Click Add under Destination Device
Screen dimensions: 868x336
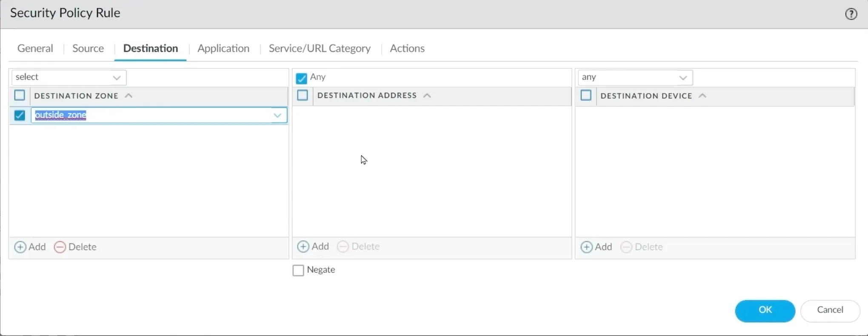[x=596, y=247]
